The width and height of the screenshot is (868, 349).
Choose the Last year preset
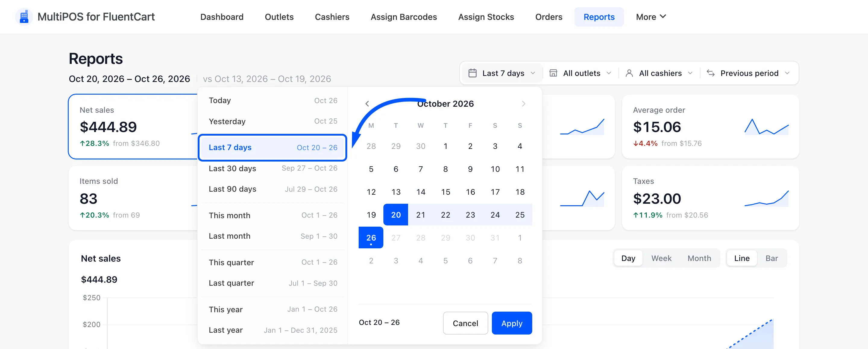tap(272, 330)
